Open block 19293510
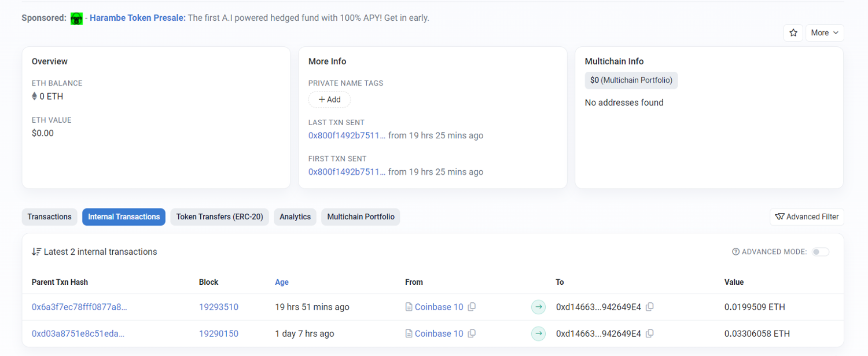The height and width of the screenshot is (356, 868). coord(219,307)
